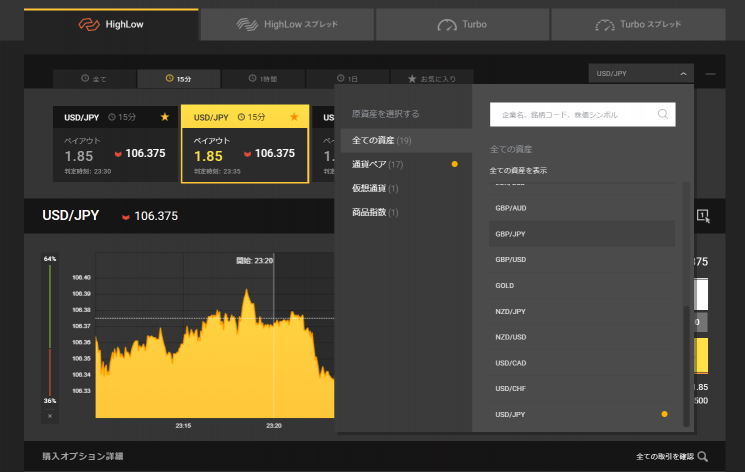Screen dimensions: 745x472
Task: Select the USD/JPY card expiring 23:30
Action: tap(115, 144)
